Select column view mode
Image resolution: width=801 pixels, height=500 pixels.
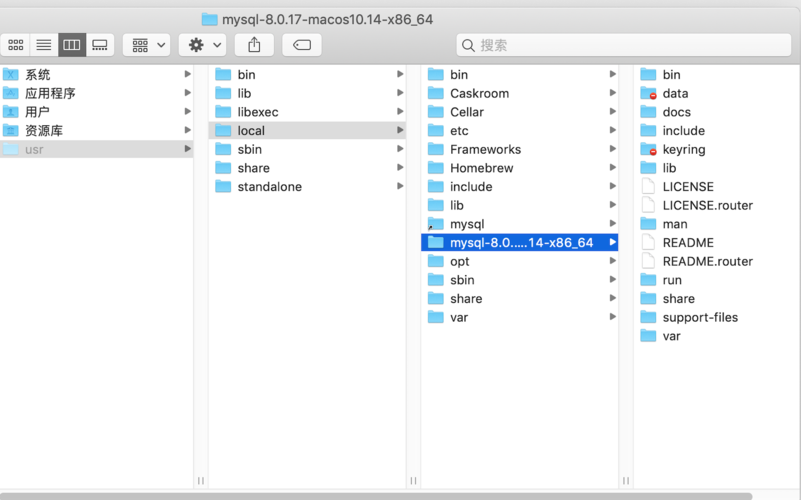point(72,45)
